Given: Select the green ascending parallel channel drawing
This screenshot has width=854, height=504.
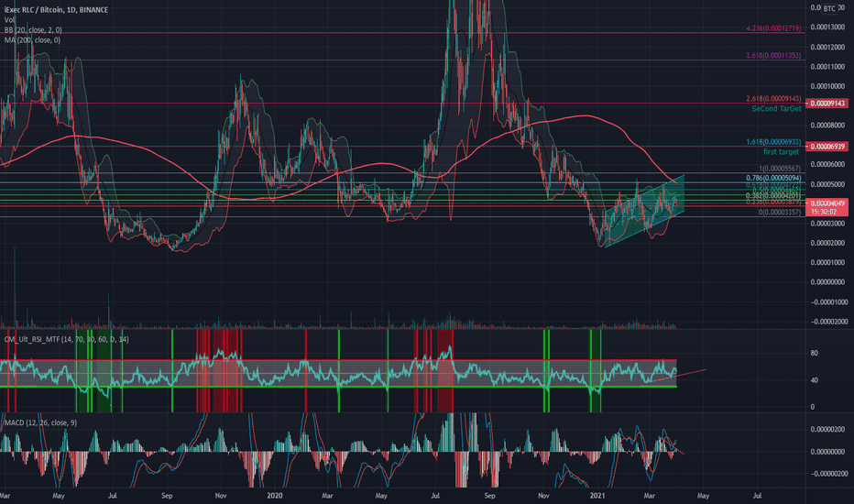Looking at the screenshot, I should click(x=644, y=212).
